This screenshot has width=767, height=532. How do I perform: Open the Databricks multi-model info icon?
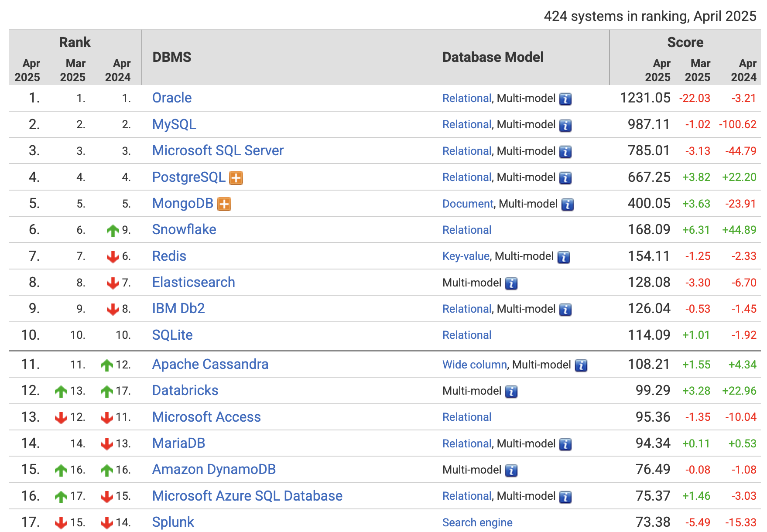[511, 392]
